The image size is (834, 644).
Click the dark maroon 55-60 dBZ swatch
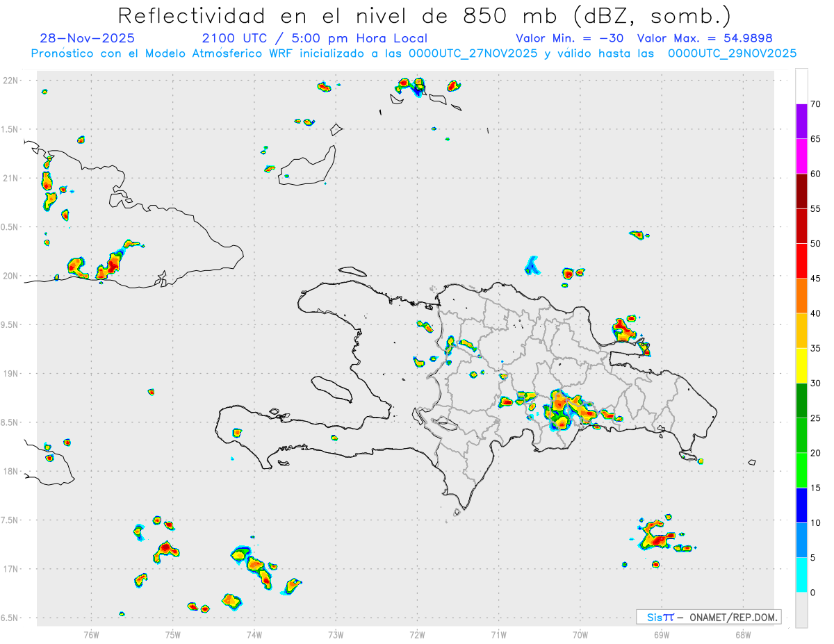(801, 191)
